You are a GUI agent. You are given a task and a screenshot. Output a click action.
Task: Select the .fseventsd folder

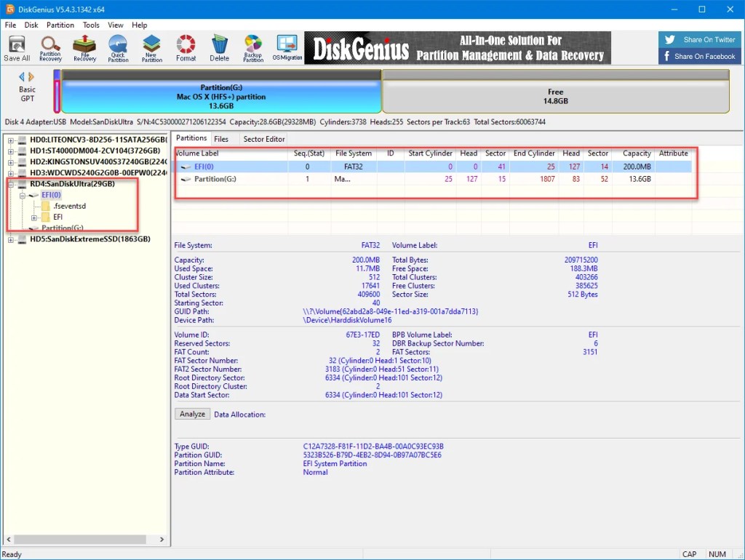[x=69, y=206]
